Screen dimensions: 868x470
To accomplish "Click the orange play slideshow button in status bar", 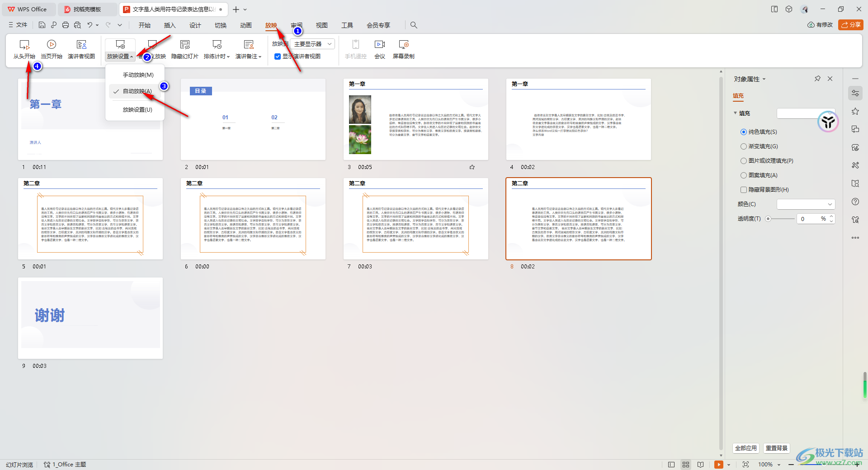I will pyautogui.click(x=718, y=465).
